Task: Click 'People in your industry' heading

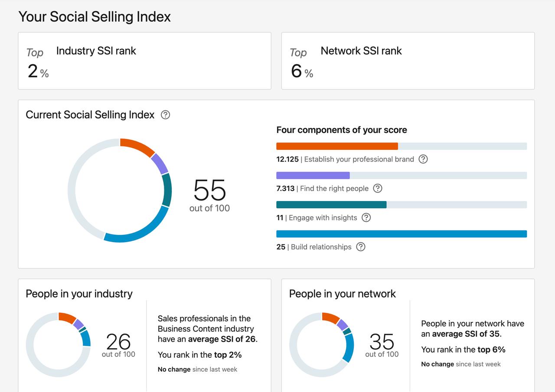Action: pos(79,294)
